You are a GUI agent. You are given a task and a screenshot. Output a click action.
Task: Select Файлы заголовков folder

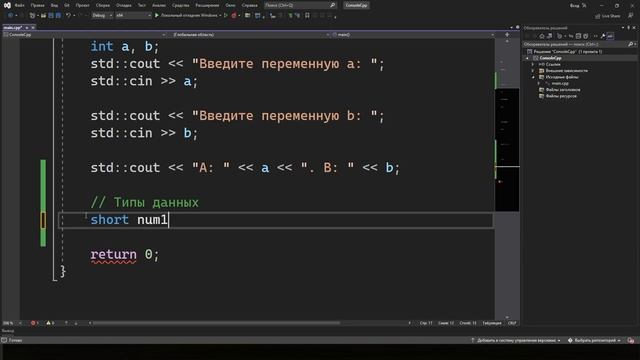(562, 90)
